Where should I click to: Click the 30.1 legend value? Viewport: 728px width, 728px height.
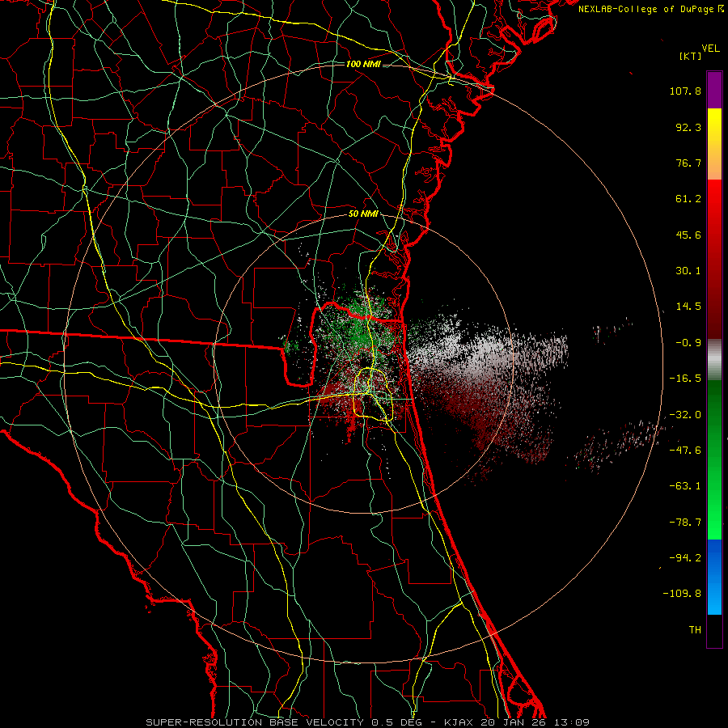tap(688, 271)
